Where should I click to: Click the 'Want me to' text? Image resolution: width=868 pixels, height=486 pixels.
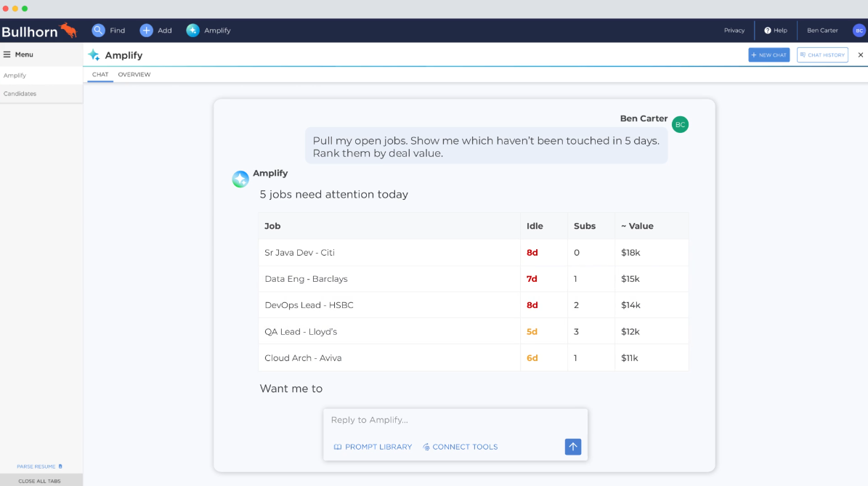click(x=291, y=389)
